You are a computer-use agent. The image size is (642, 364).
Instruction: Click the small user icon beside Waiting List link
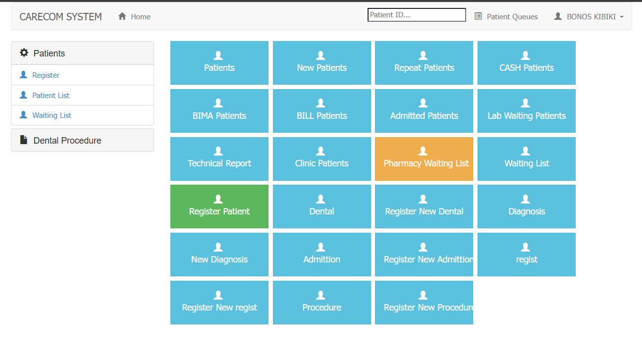point(22,115)
